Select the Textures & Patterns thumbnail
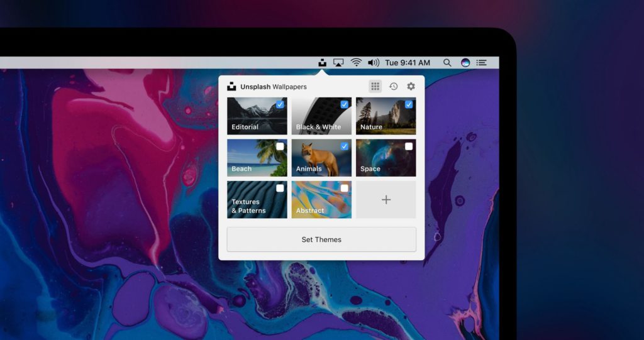This screenshot has width=644, height=340. [257, 200]
